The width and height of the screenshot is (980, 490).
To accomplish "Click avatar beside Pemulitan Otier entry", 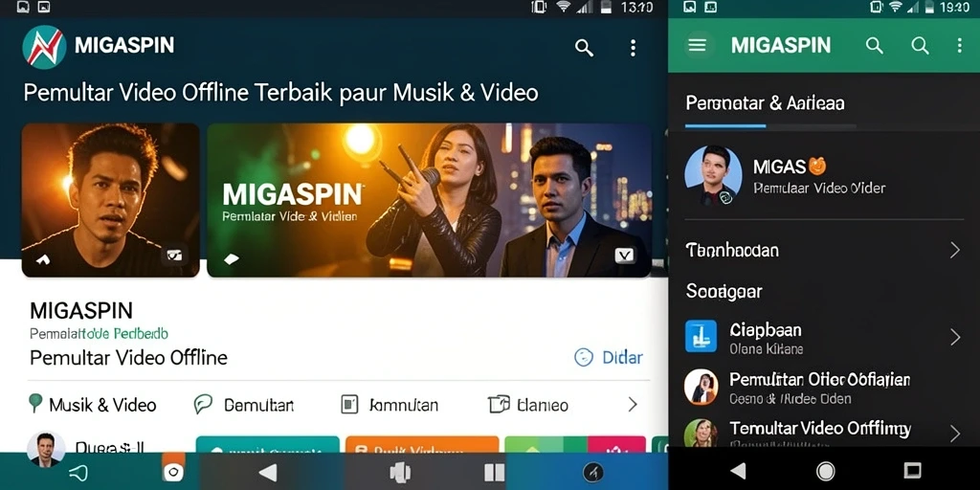I will point(701,387).
